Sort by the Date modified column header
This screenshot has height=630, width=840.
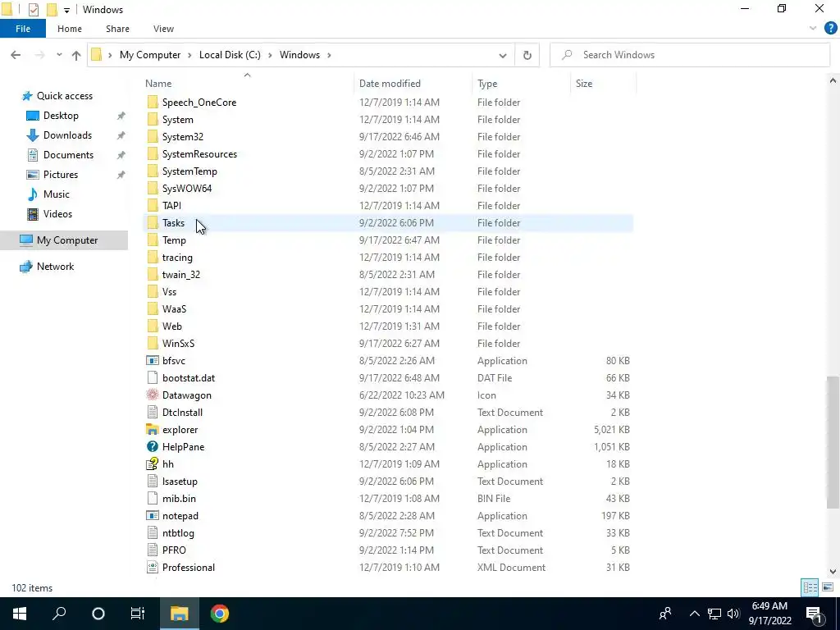point(413,84)
